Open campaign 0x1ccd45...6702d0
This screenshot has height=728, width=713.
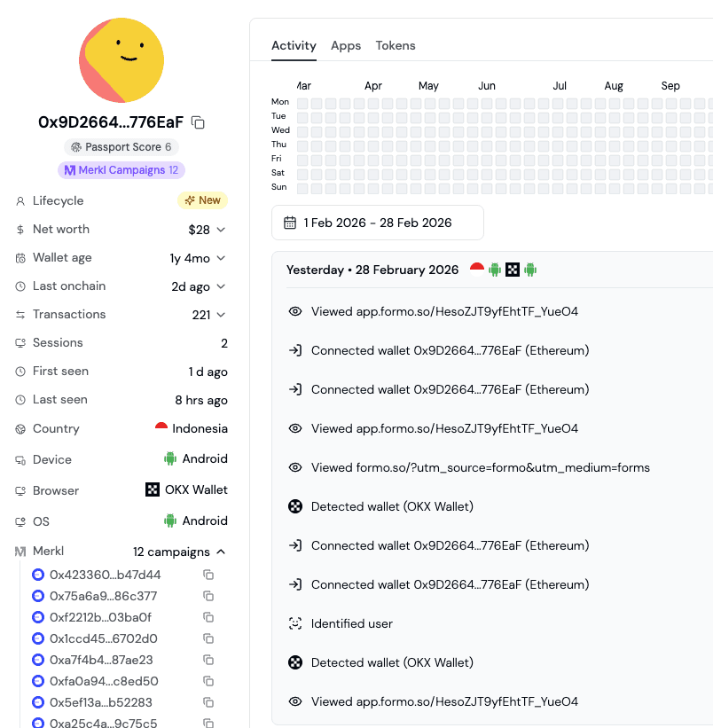tap(104, 638)
